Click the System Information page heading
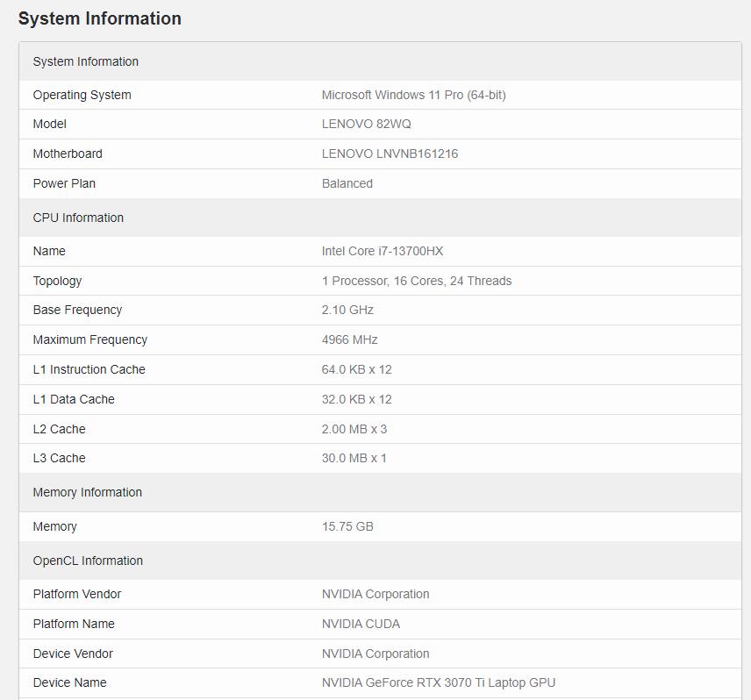 pyautogui.click(x=100, y=18)
